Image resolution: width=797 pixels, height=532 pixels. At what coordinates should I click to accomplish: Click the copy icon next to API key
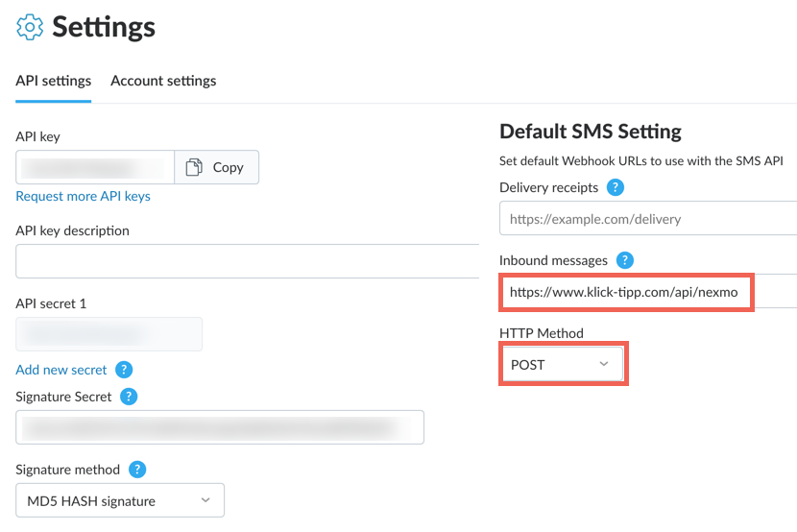pyautogui.click(x=194, y=167)
